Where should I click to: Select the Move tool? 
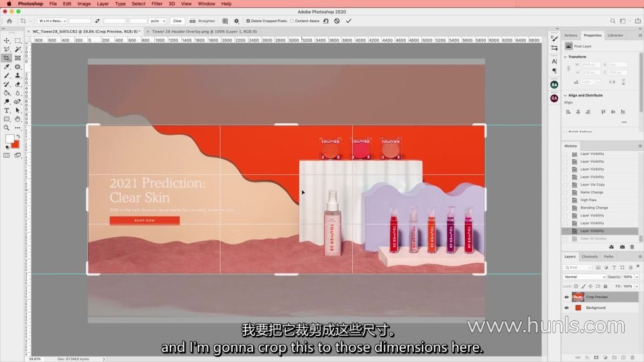pos(7,41)
